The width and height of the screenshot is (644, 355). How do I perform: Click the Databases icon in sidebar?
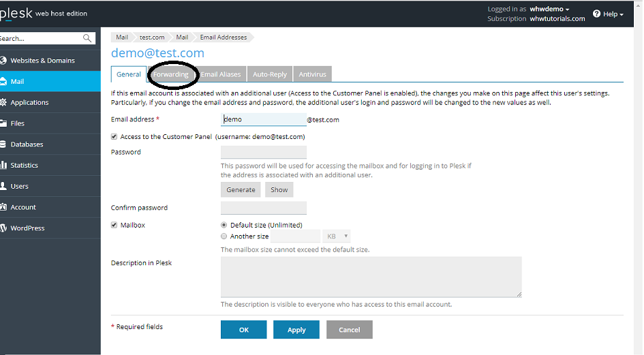(3, 144)
